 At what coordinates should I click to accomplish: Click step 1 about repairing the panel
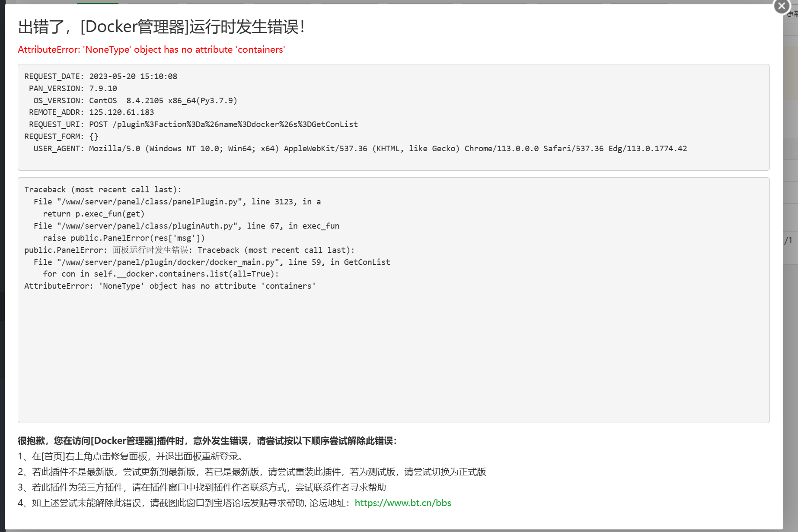pos(131,456)
